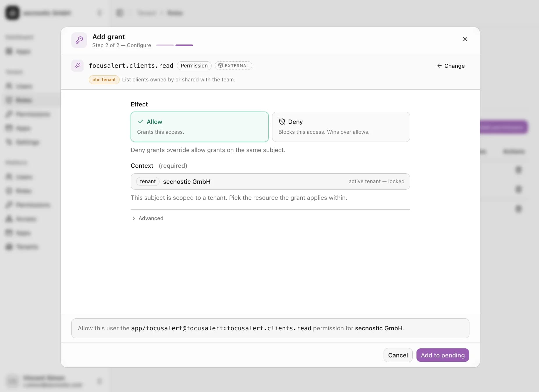Click the Allow checkmark icon
The width and height of the screenshot is (539, 392).
coord(141,122)
